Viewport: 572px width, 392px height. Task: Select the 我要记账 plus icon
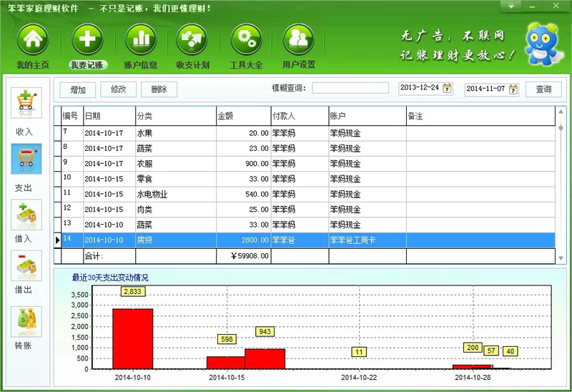[x=87, y=39]
